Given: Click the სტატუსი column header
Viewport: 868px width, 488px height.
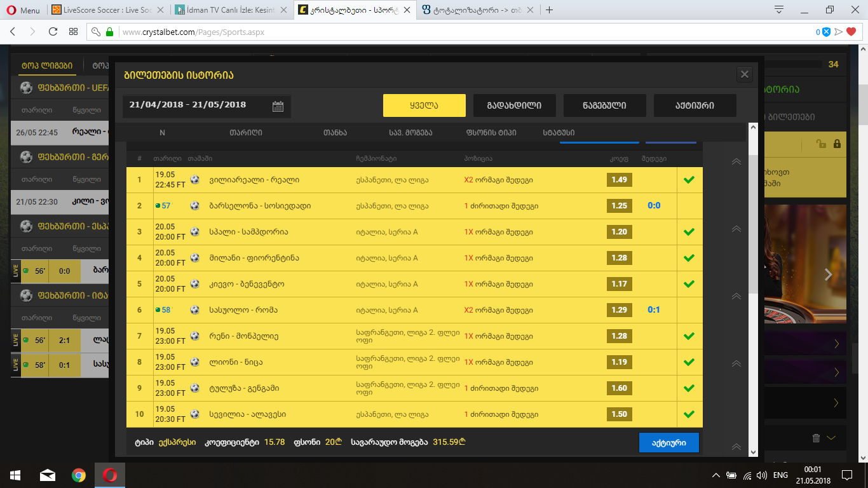Looking at the screenshot, I should coord(559,133).
